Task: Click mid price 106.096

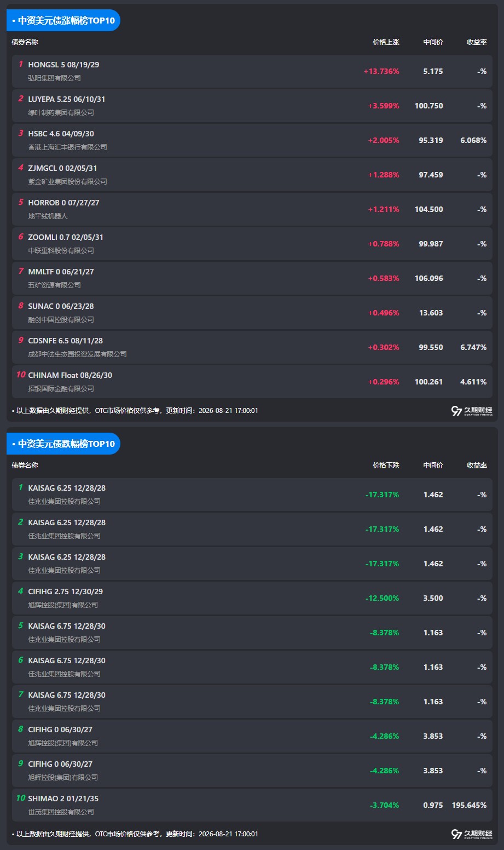Action: 429,278
